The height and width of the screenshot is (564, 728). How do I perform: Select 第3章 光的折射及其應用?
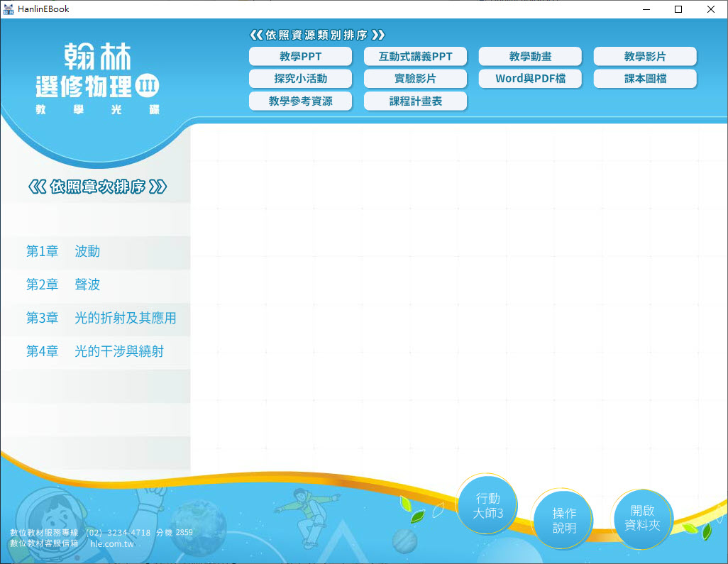pyautogui.click(x=101, y=318)
